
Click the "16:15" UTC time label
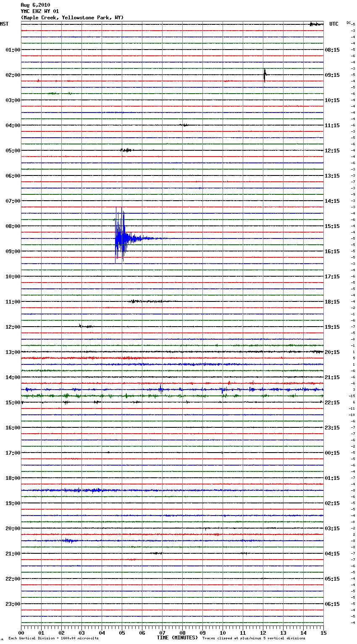[332, 251]
